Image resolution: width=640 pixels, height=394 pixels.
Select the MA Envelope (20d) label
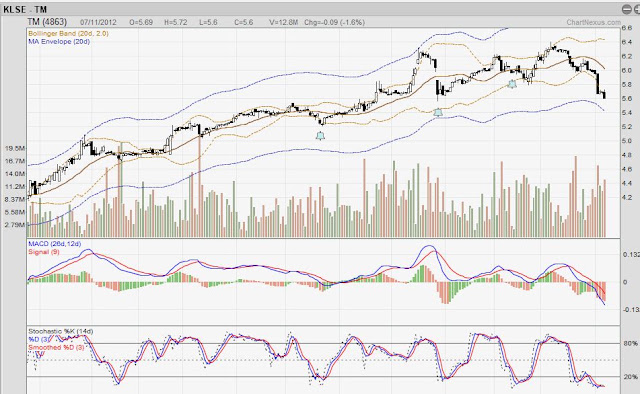tap(59, 41)
